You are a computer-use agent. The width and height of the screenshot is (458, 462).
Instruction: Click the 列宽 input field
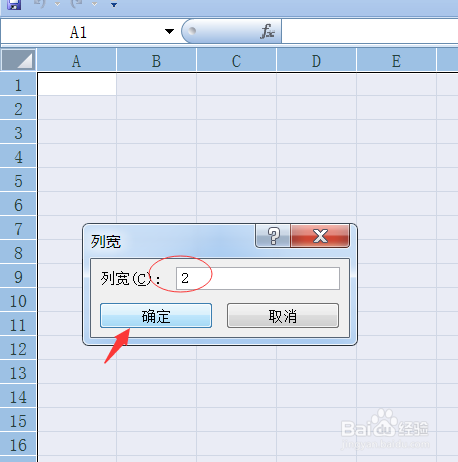(258, 278)
